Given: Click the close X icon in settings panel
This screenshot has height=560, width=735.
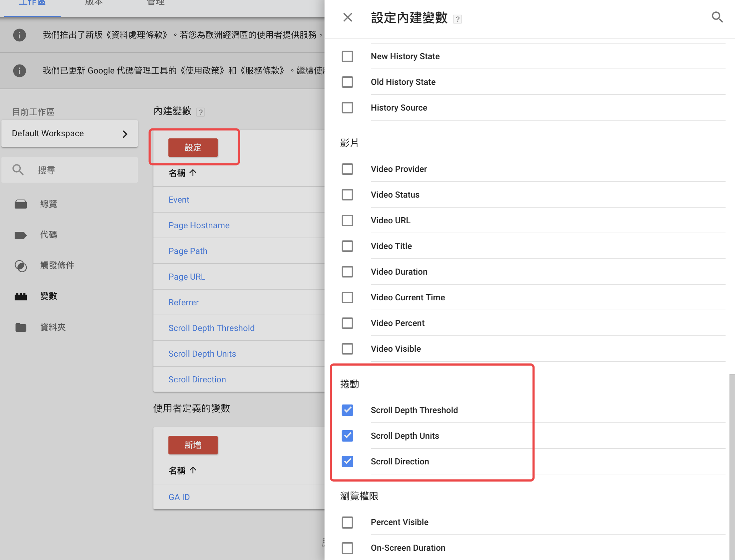Looking at the screenshot, I should point(348,17).
